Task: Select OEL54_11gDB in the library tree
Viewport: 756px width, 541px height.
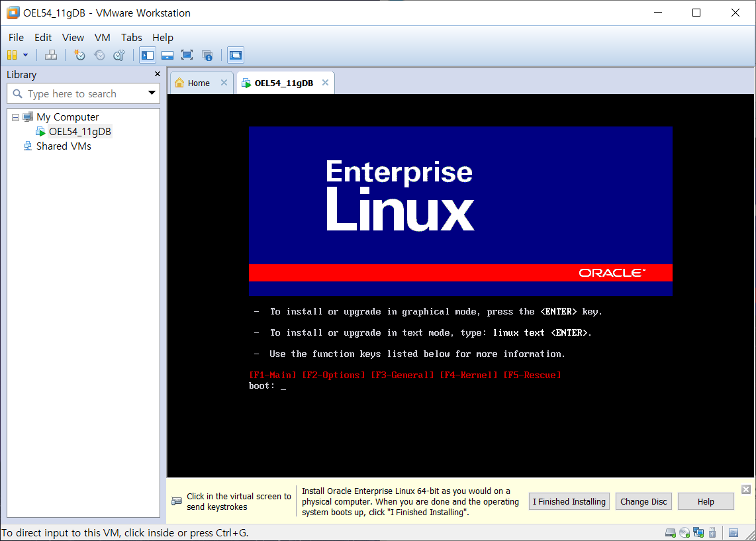Action: [80, 132]
